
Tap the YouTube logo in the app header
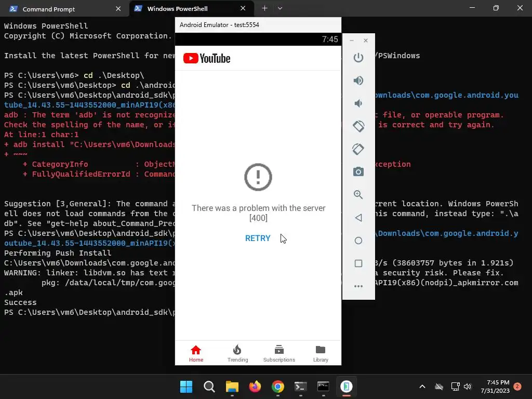[207, 58]
